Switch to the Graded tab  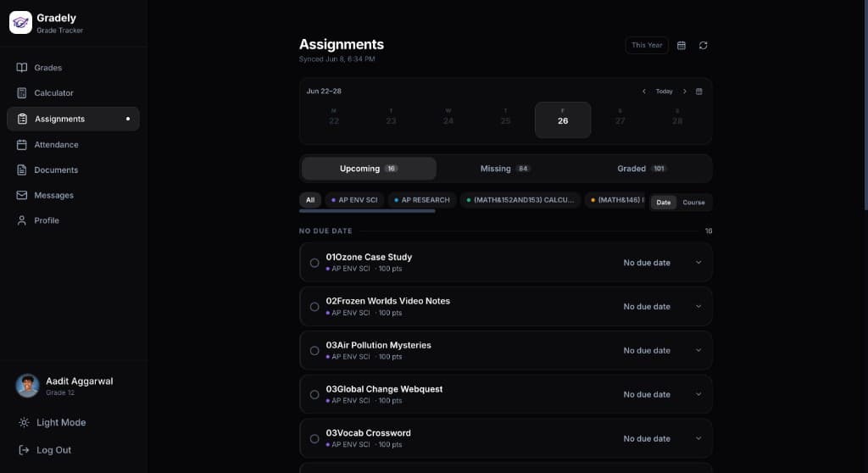pyautogui.click(x=642, y=169)
